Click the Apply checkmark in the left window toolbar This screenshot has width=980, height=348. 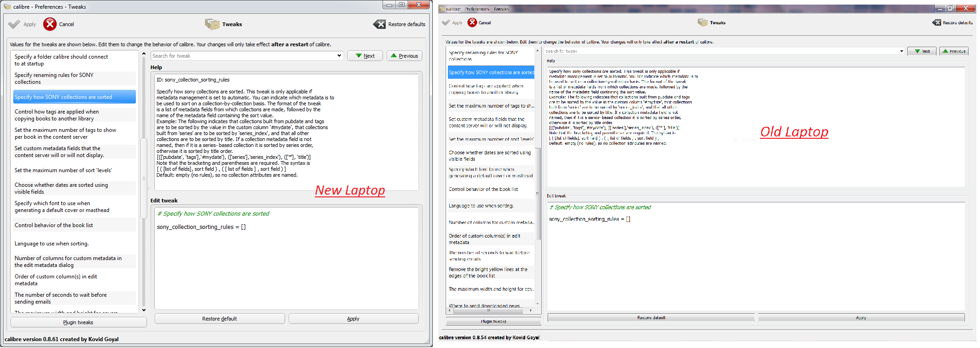[15, 24]
